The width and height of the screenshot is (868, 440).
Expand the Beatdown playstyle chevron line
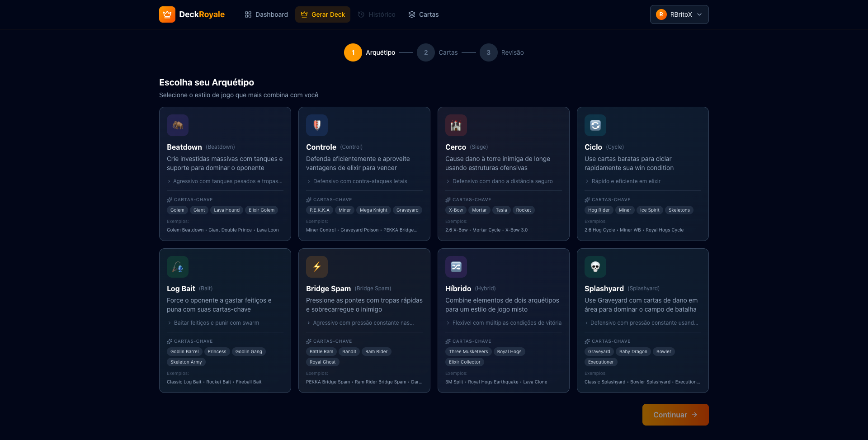tap(225, 181)
